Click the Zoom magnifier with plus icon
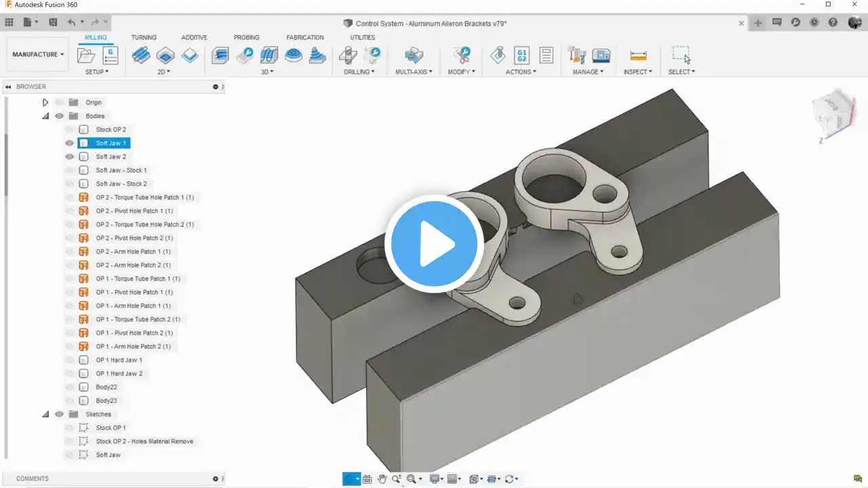The image size is (868, 488). tap(397, 479)
